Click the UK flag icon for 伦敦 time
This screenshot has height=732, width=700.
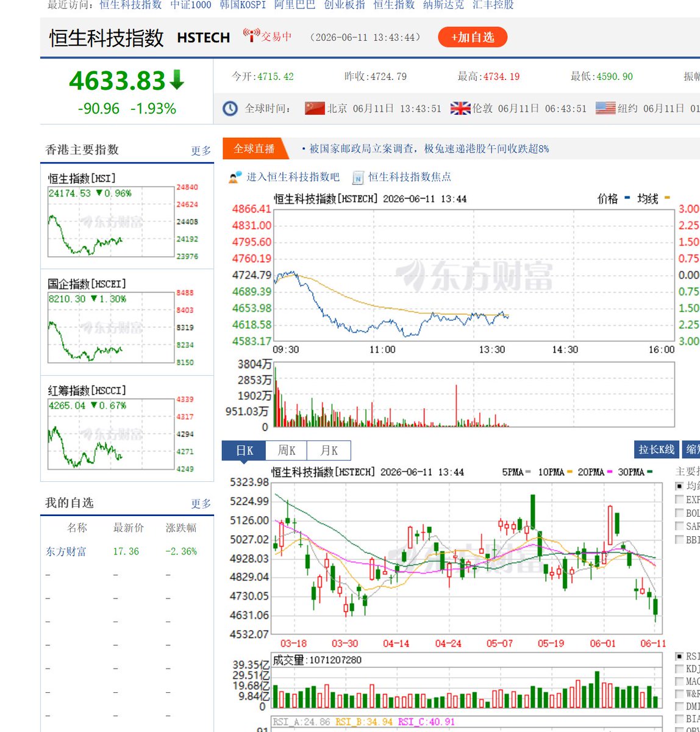click(x=460, y=109)
